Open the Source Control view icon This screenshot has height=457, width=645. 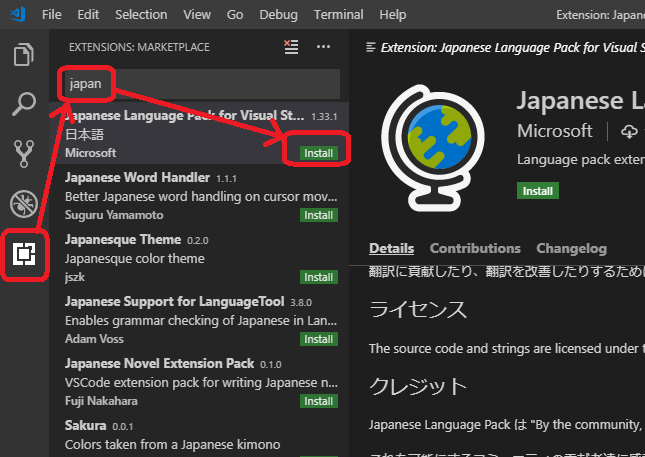coord(23,153)
